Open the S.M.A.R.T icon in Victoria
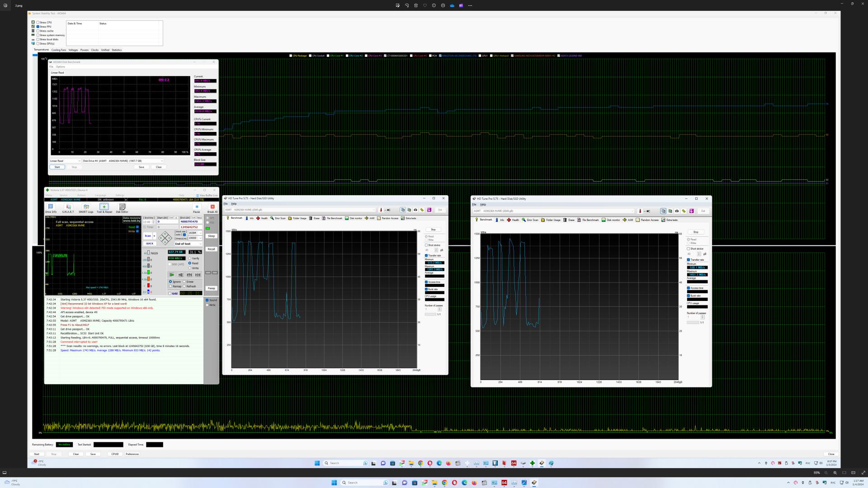 click(x=68, y=207)
